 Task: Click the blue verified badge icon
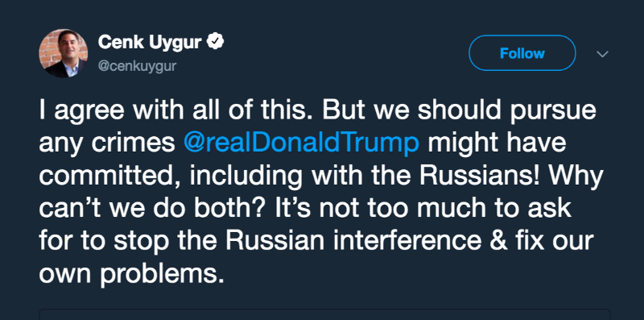click(216, 42)
